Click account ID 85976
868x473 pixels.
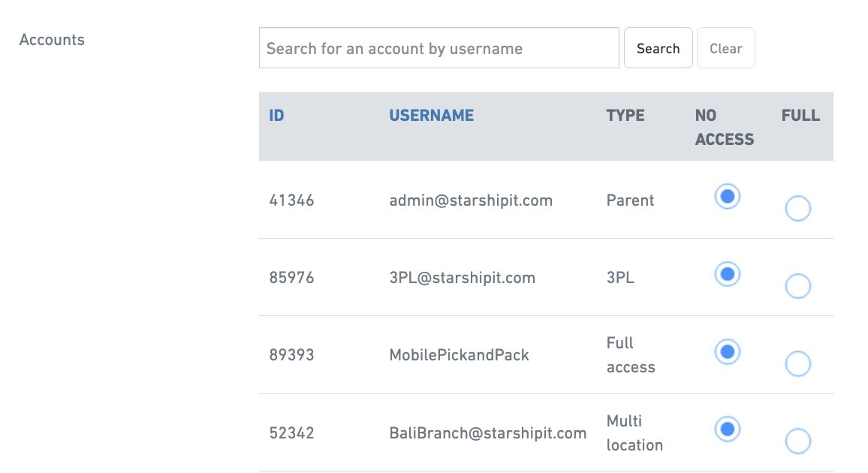pos(291,277)
